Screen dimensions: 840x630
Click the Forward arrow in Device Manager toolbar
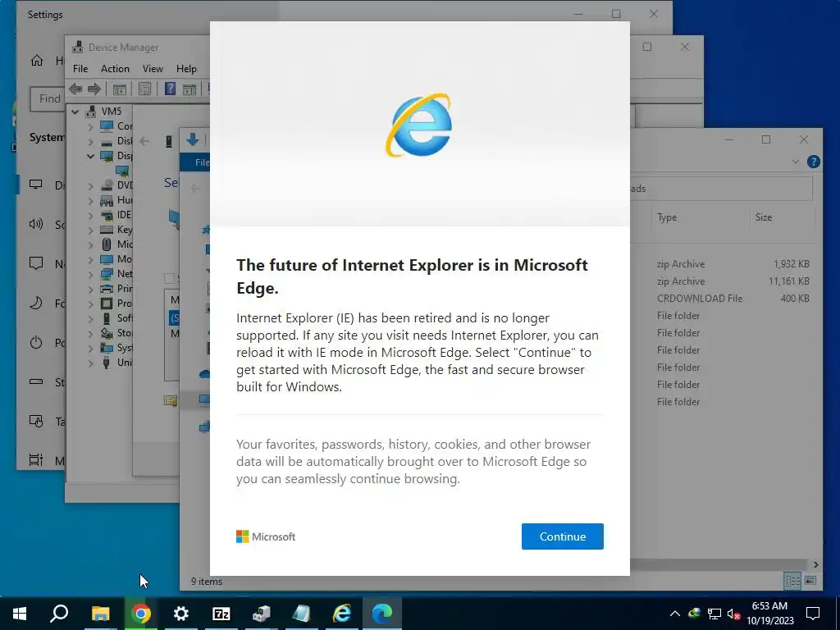click(x=94, y=89)
